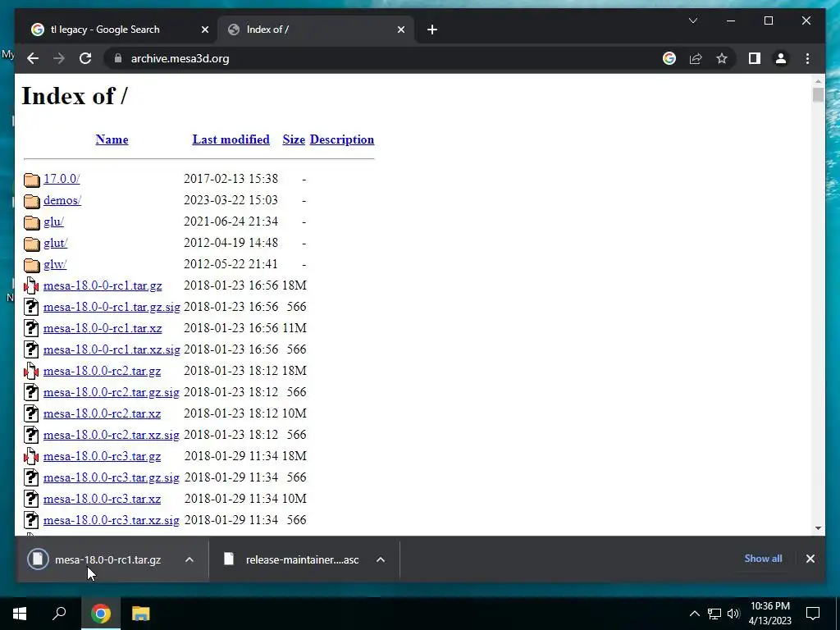Open mesa-18.0.0-rc3.tar.gz.sig link
Image resolution: width=840 pixels, height=630 pixels.
(111, 478)
